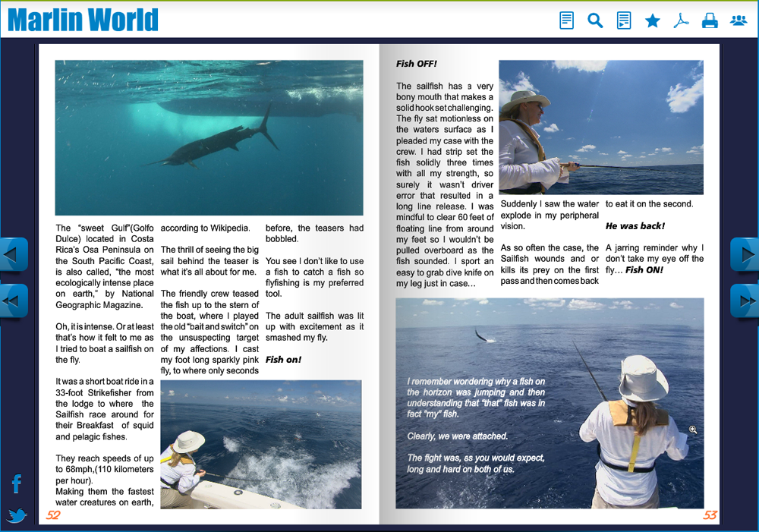Screen dimensions: 759x532
Task: Click page number 53 in the corner
Action: (710, 515)
